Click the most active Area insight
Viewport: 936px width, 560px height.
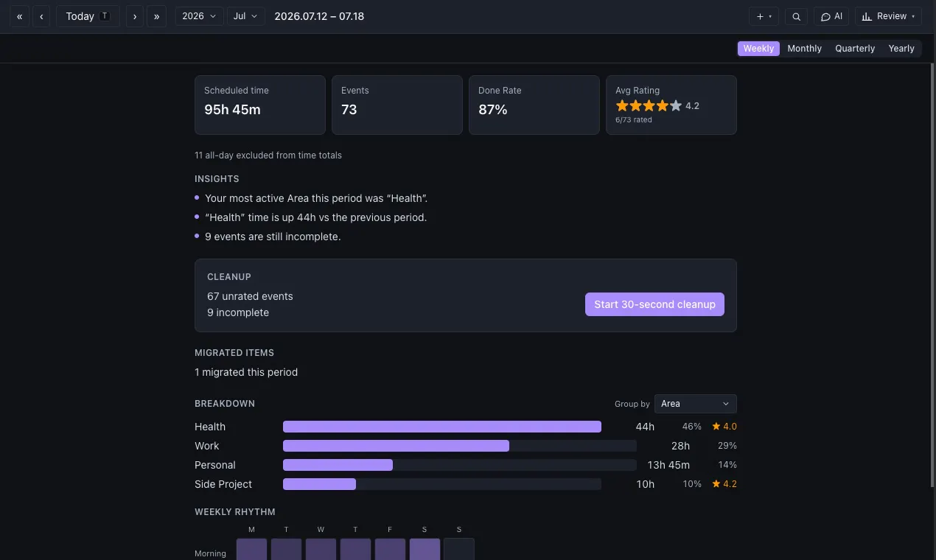[x=316, y=198]
